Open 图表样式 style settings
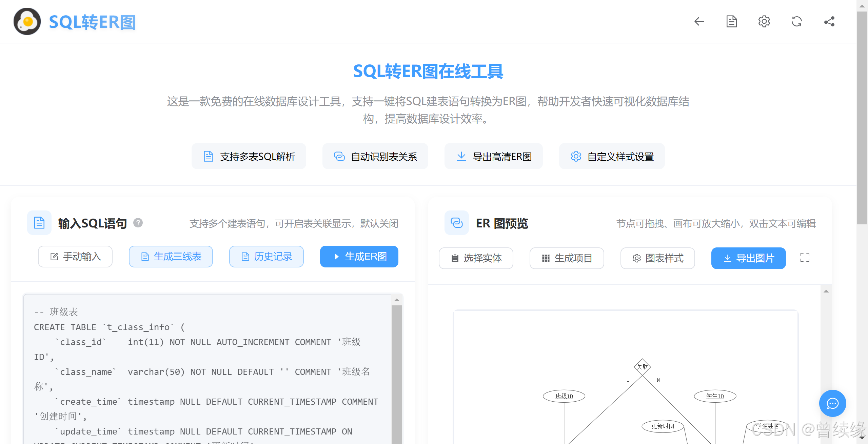868x444 pixels. point(657,258)
